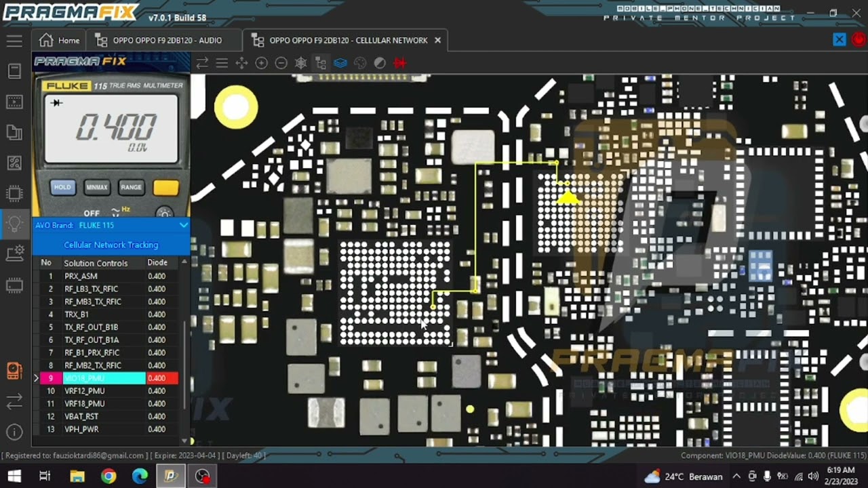Open Task View on the taskbar
Viewport: 868px width, 488px height.
[x=45, y=476]
